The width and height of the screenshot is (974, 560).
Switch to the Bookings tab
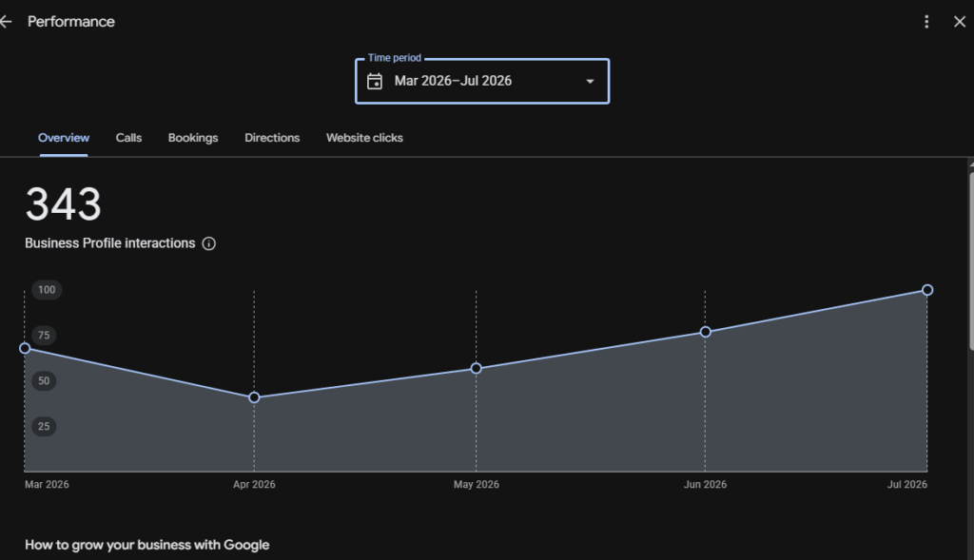[193, 138]
